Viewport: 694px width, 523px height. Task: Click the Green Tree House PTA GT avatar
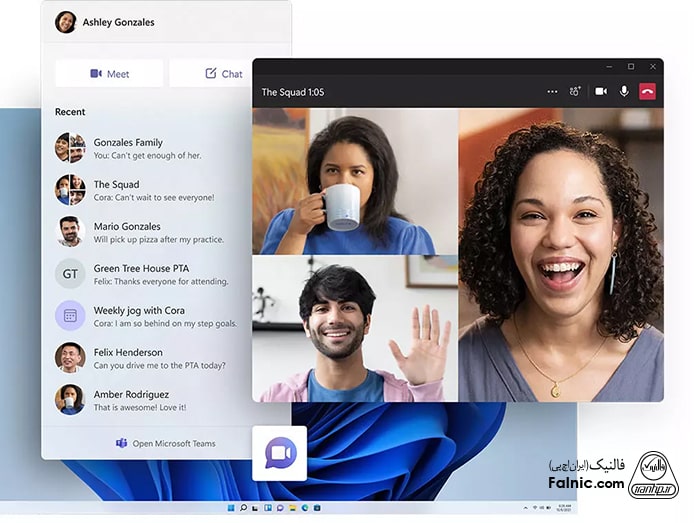tap(70, 274)
